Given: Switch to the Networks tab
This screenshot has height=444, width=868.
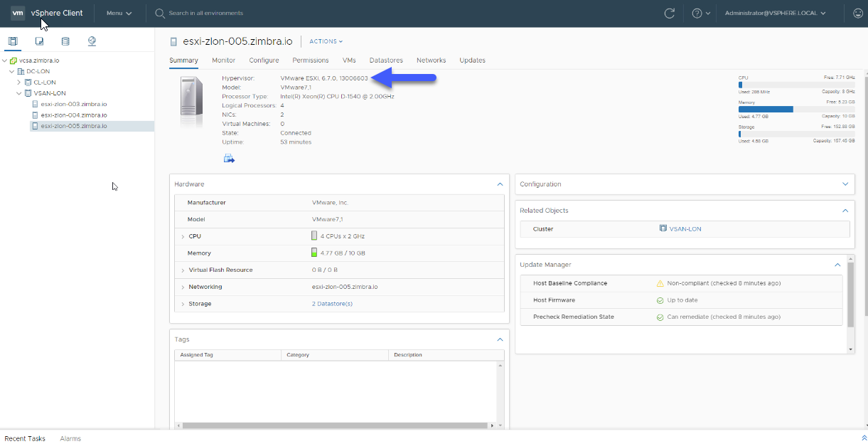Looking at the screenshot, I should [432, 60].
